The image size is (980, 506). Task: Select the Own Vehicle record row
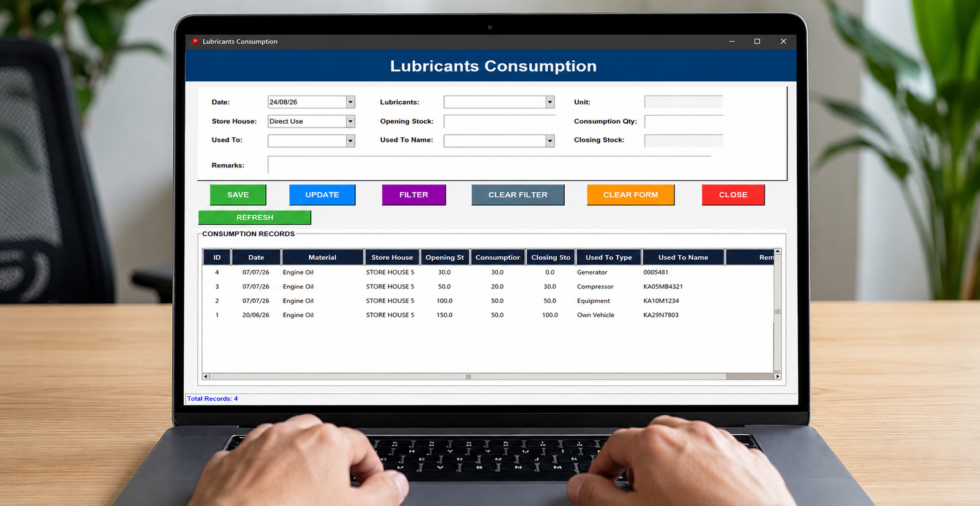tap(488, 315)
